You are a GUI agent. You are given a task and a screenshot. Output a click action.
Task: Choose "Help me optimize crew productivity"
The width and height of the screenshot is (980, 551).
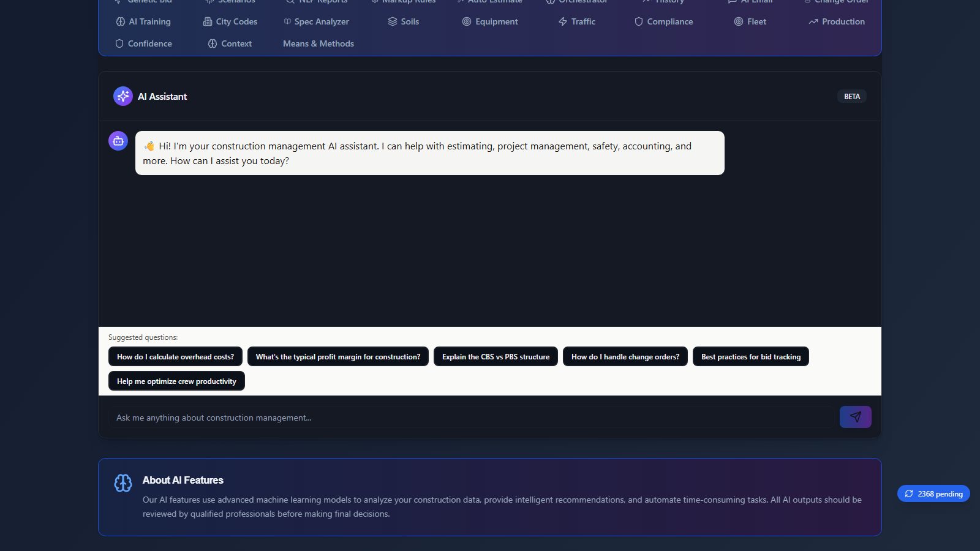point(176,381)
